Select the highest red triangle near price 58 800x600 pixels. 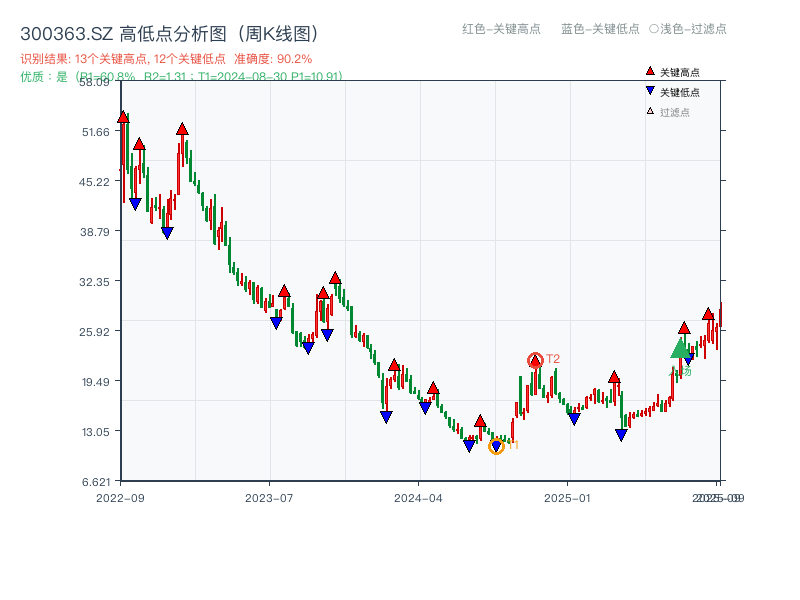[122, 115]
